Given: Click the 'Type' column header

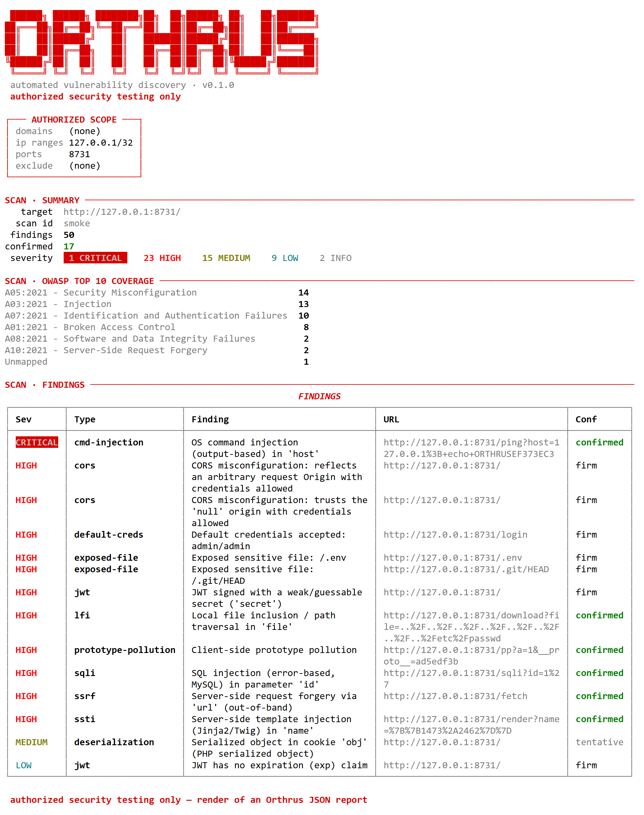Looking at the screenshot, I should pos(85,419).
